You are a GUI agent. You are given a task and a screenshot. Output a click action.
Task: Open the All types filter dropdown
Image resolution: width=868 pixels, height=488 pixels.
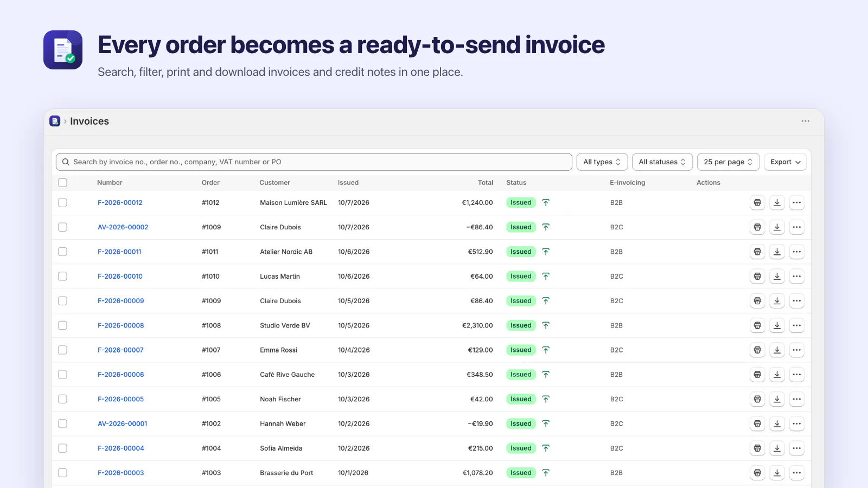click(x=602, y=162)
